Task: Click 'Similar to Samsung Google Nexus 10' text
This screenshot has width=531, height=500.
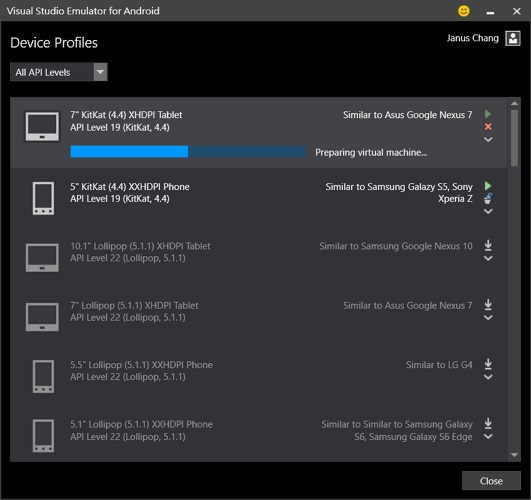Action: [x=396, y=246]
